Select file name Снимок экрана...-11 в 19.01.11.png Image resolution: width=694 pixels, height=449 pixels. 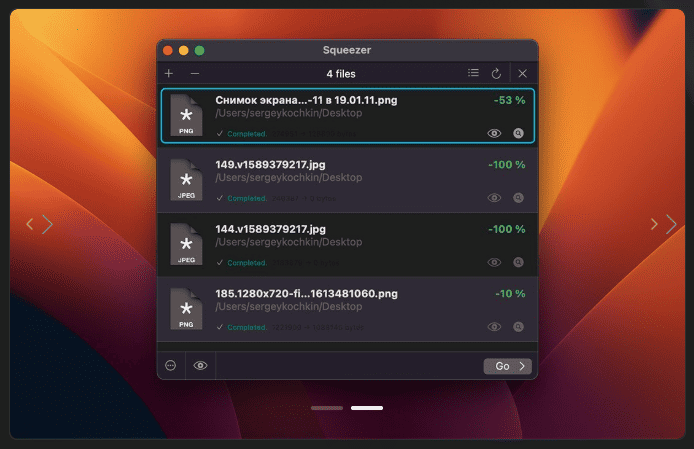[306, 101]
